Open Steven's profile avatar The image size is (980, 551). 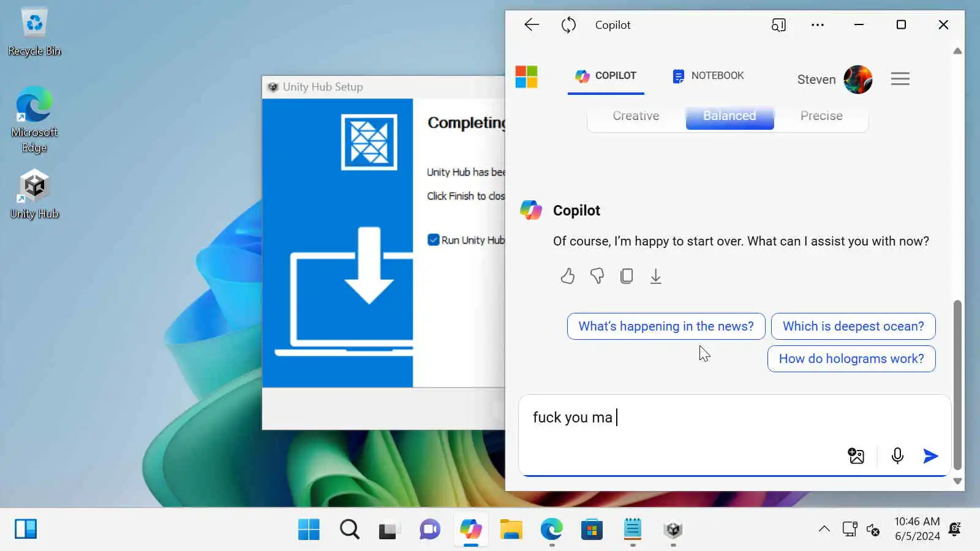pyautogui.click(x=858, y=79)
